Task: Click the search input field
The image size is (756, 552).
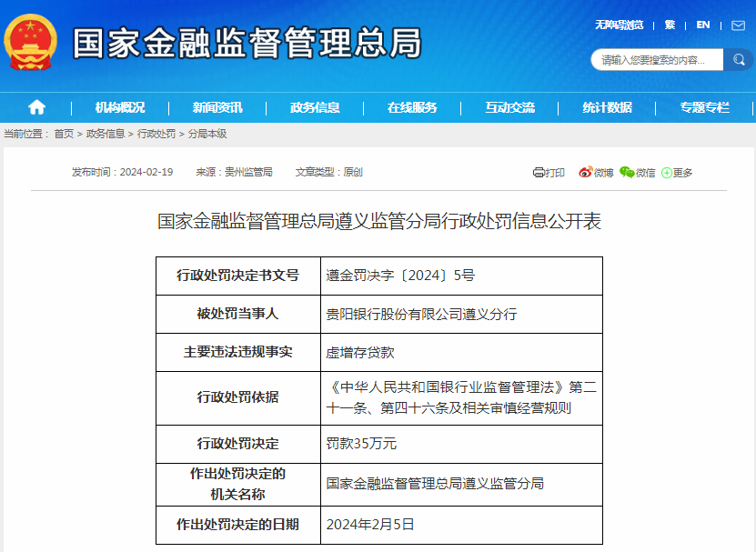Action: click(x=655, y=59)
